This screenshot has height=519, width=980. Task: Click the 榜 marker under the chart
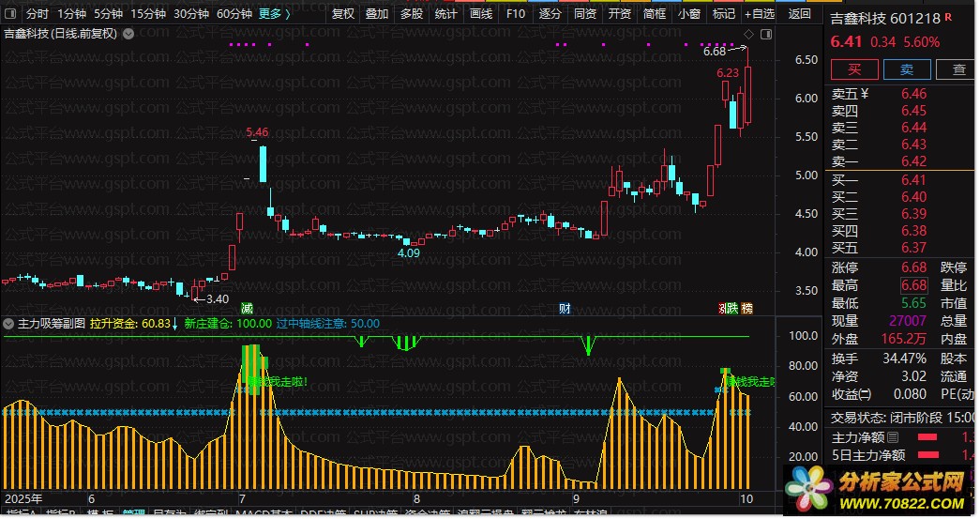pos(746,308)
